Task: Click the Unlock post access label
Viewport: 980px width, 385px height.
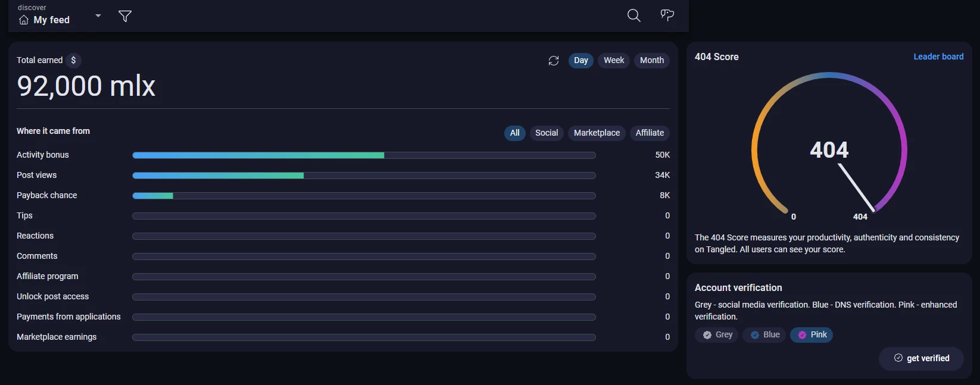Action: [53, 296]
